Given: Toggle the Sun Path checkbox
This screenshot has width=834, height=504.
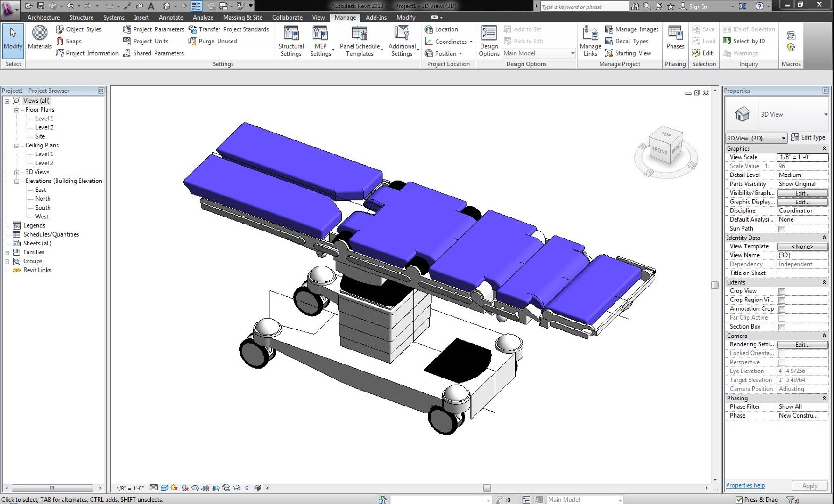Looking at the screenshot, I should (x=782, y=229).
